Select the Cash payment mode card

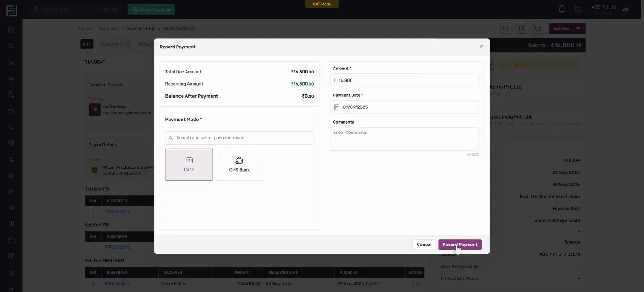[x=189, y=165]
